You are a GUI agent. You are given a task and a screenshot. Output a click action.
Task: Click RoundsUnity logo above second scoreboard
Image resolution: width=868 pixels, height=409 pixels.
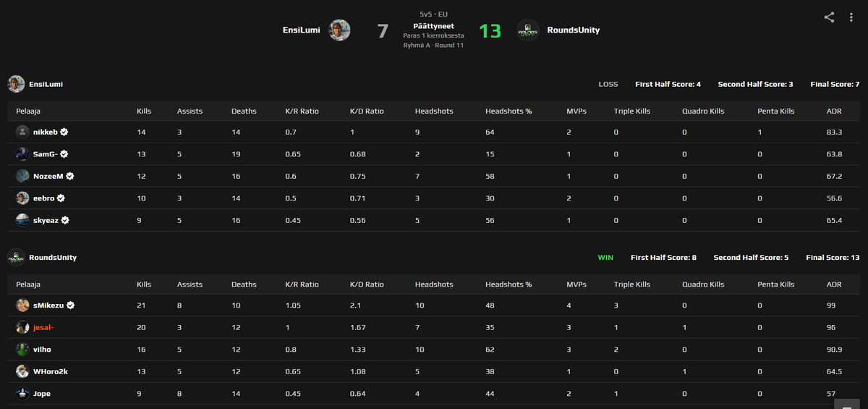(x=16, y=257)
